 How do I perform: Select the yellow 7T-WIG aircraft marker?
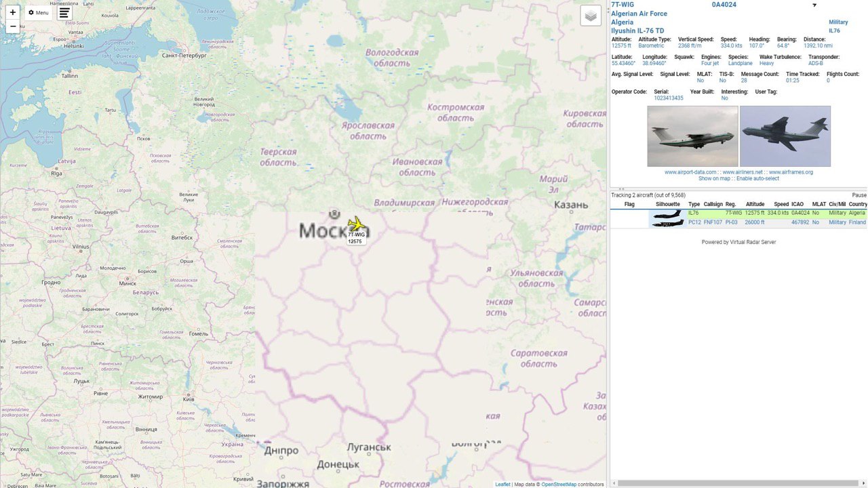[x=356, y=224]
